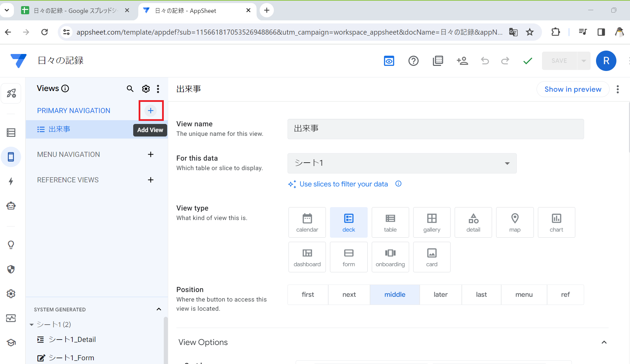The width and height of the screenshot is (630, 364).
Task: Open the Views panel three-dot menu
Action: click(x=158, y=89)
